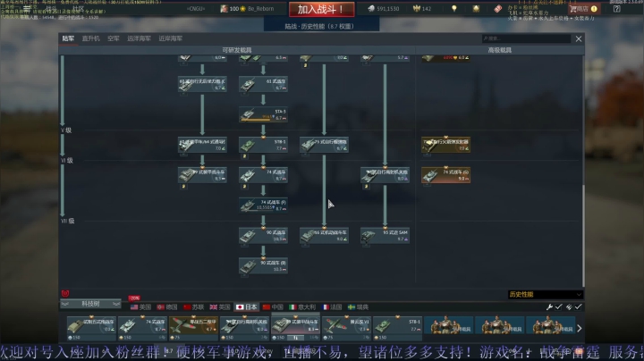This screenshot has height=361, width=644.
Task: Select the 90 式战车 card at BR 10.3
Action: (263, 236)
